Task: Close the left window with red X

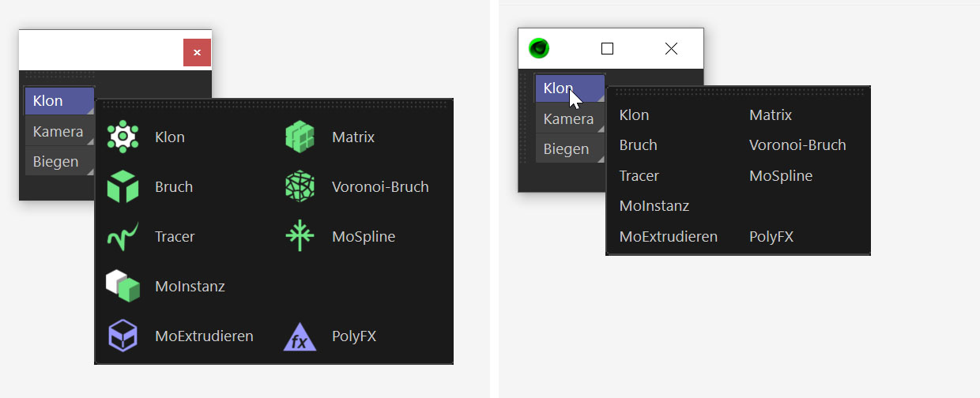Action: click(x=197, y=52)
